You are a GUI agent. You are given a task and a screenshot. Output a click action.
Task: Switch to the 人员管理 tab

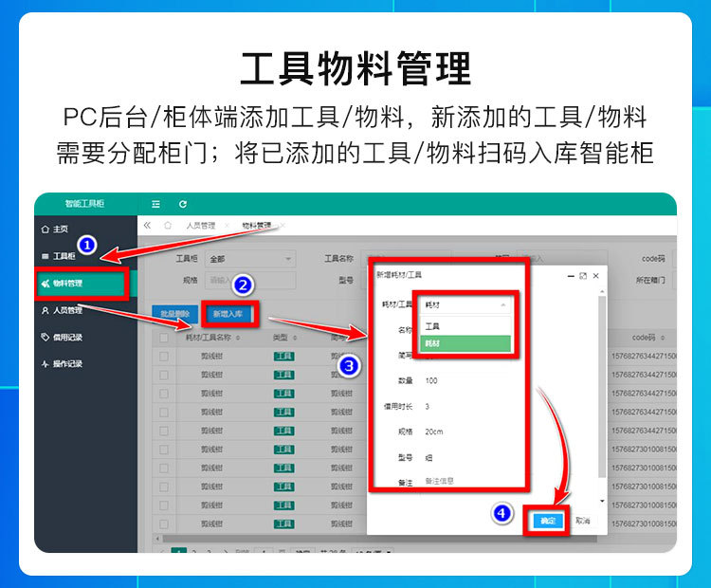point(201,226)
